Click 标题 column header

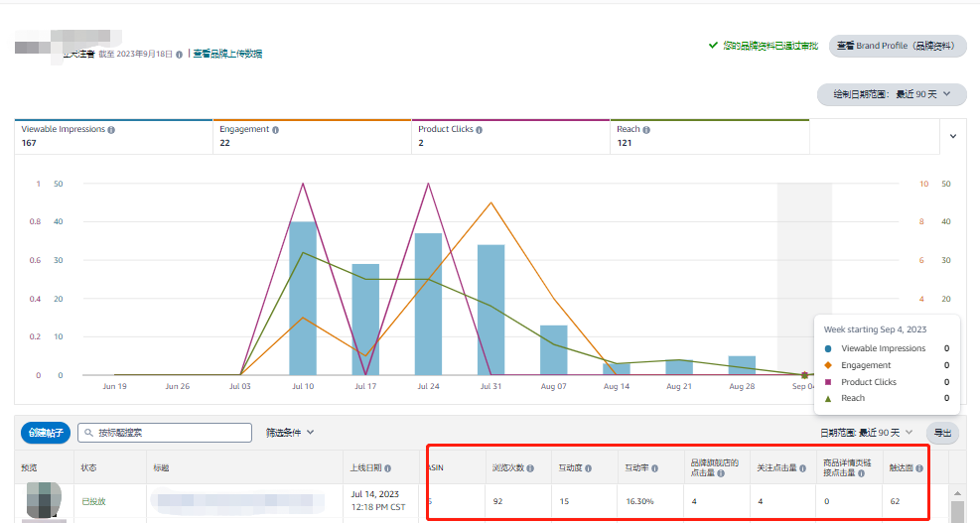161,468
